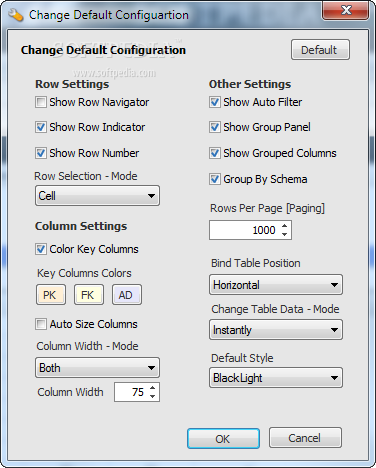376x468 pixels.
Task: Uncheck Show Row Indicator
Action: (x=41, y=127)
